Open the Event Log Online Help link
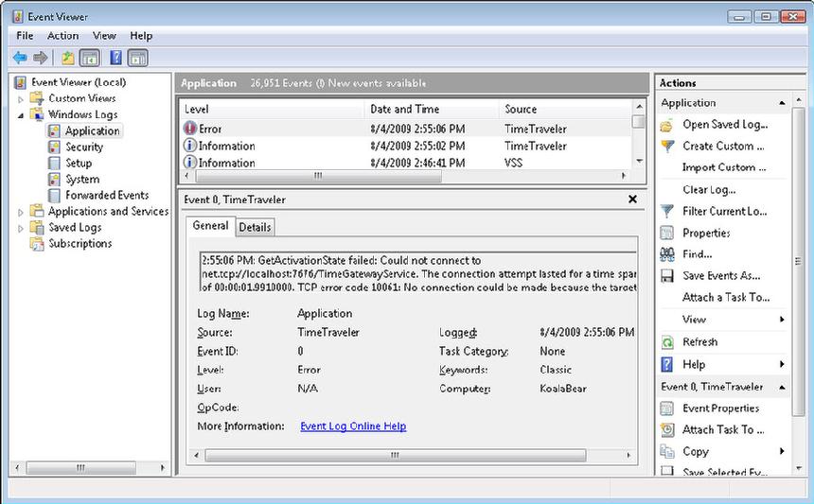 353,426
